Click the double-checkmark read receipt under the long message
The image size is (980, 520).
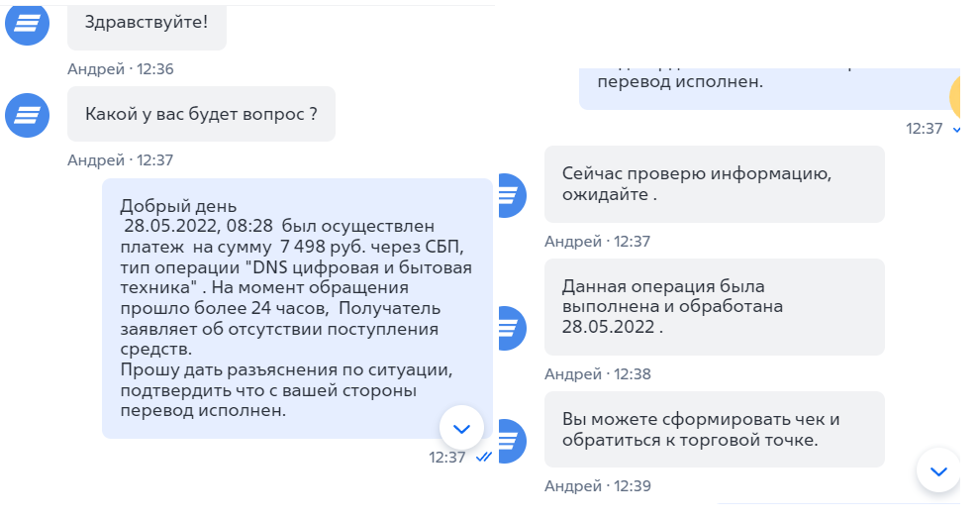(484, 458)
